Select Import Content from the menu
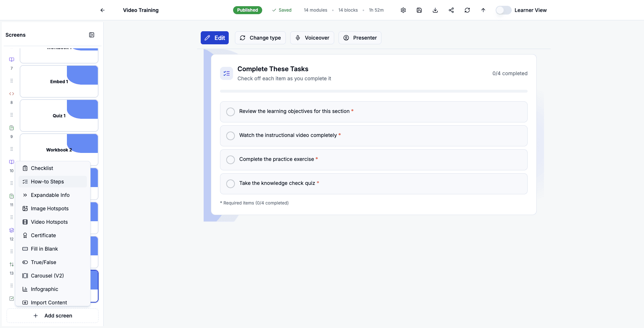644x328 pixels. [53, 302]
